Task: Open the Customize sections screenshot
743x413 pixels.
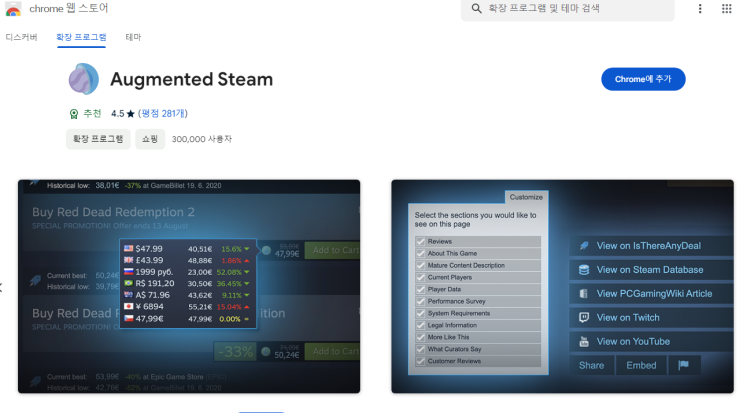Action: click(562, 287)
